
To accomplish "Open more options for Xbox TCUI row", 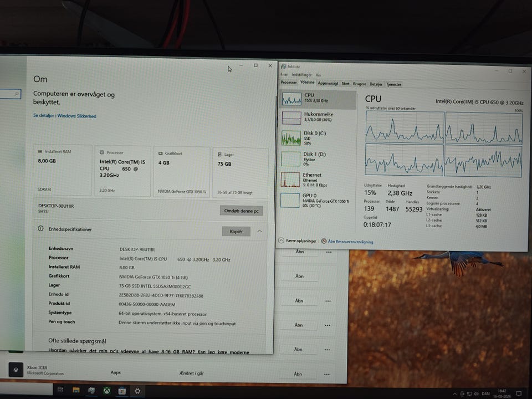I will [326, 374].
